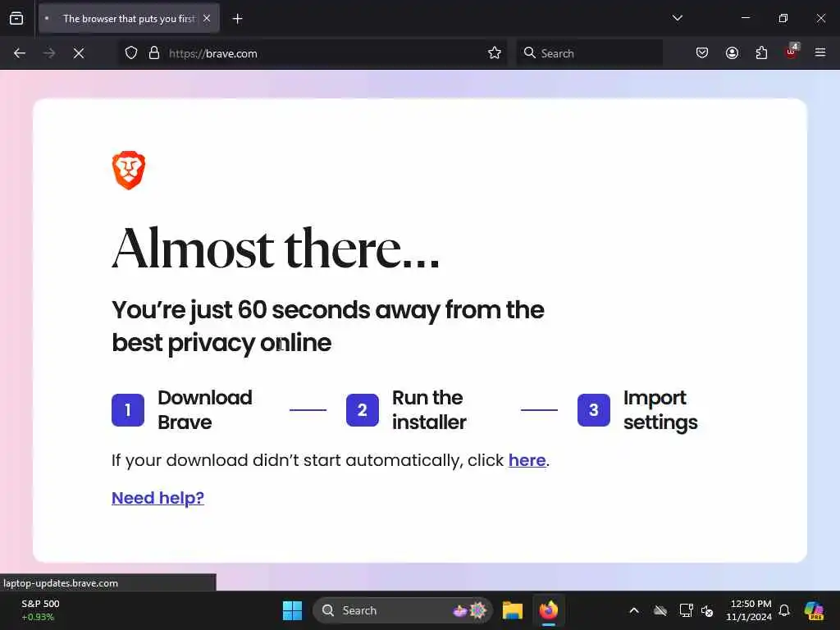Show hidden system tray icons
The image size is (840, 630).
(634, 610)
